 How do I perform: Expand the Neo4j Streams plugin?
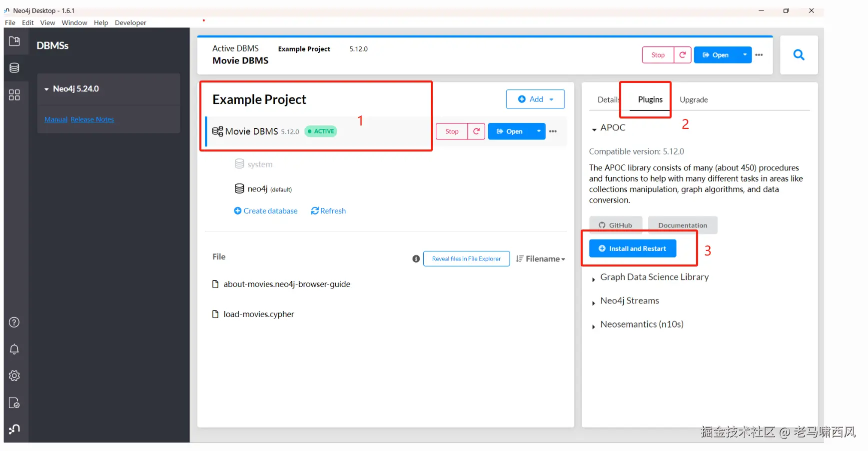coord(594,303)
